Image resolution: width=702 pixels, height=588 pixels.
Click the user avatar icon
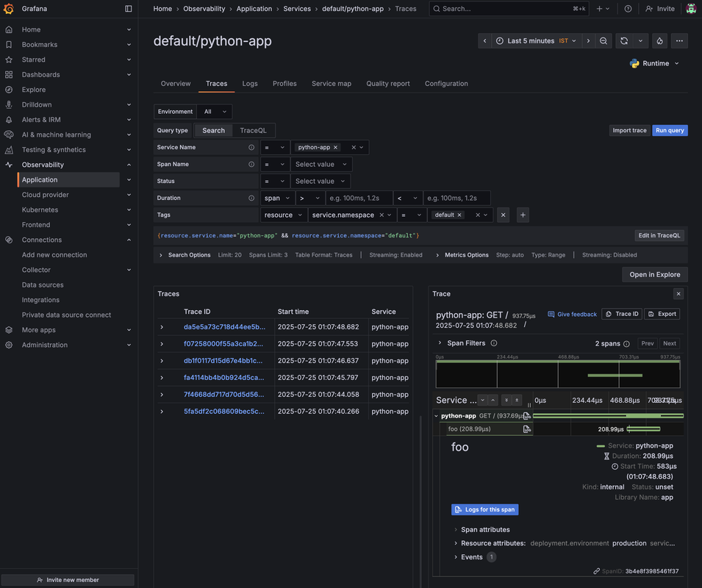coord(691,9)
